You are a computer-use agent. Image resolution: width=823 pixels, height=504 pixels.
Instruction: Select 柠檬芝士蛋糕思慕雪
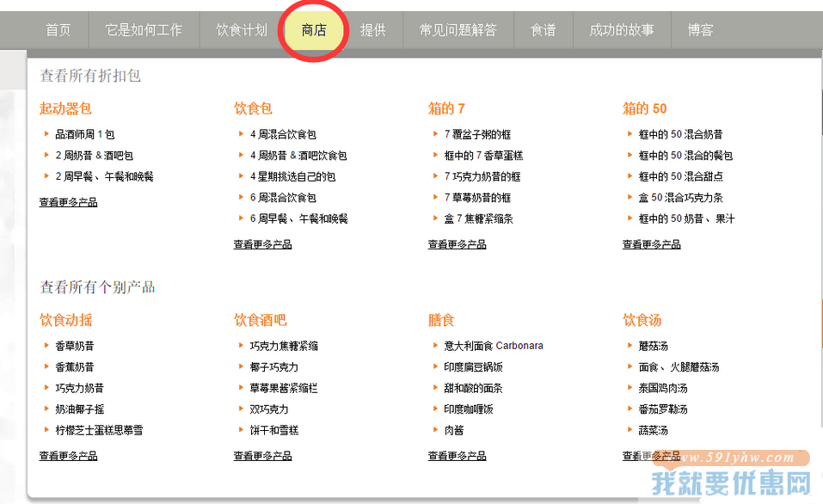coord(99,430)
